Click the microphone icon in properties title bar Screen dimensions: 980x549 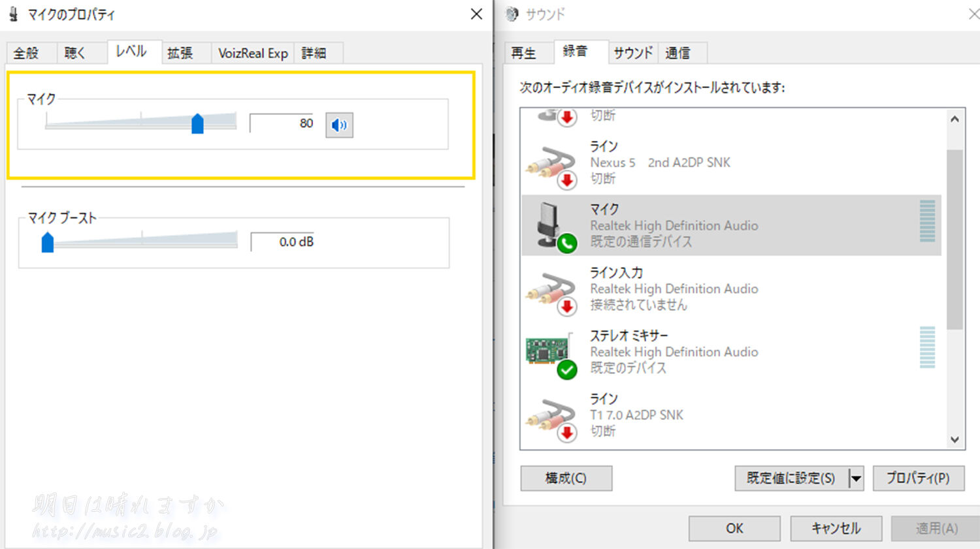[14, 14]
